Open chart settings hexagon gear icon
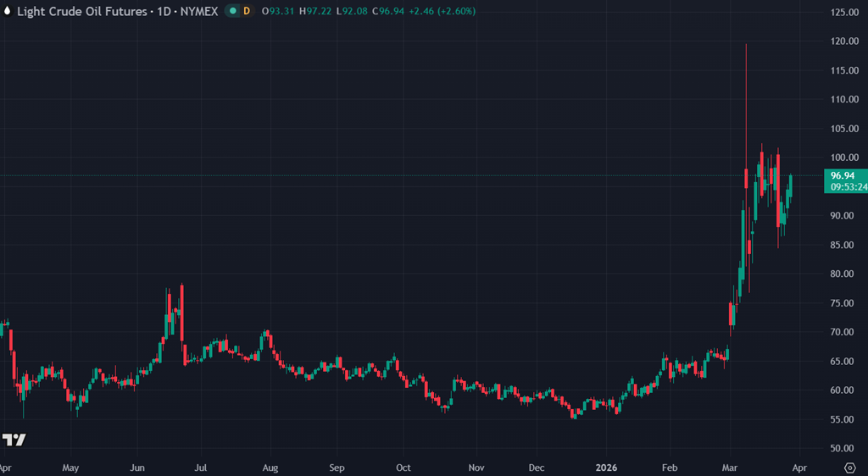Image resolution: width=868 pixels, height=476 pixels. point(849,468)
